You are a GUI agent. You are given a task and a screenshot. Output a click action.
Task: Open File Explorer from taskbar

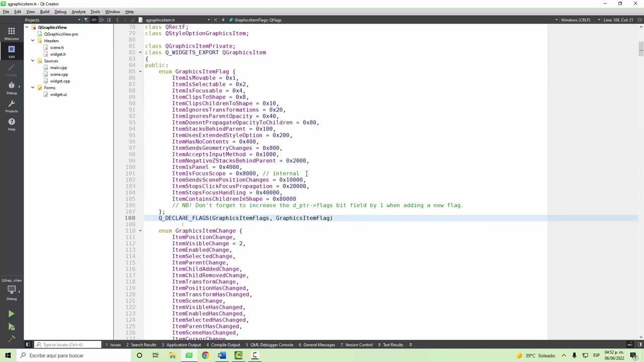[172, 355]
